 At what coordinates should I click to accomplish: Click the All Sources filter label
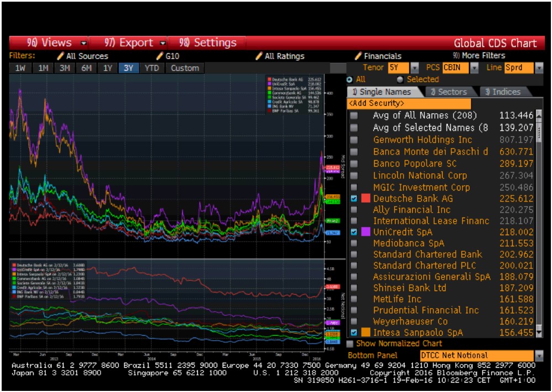(x=87, y=56)
